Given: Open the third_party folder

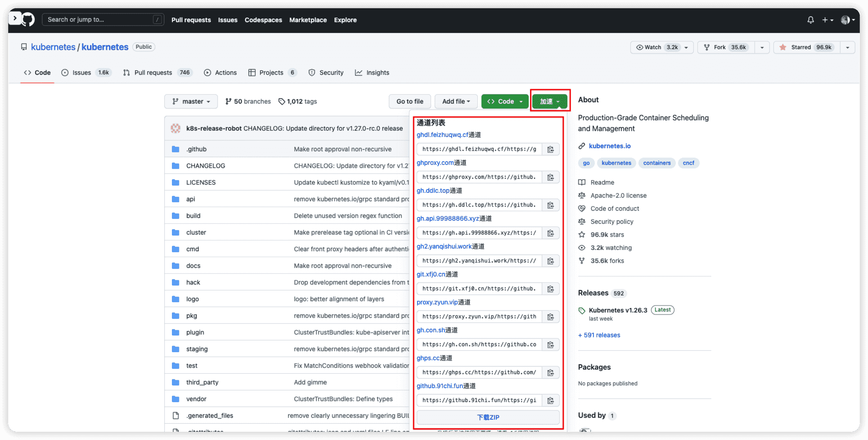Looking at the screenshot, I should pyautogui.click(x=202, y=382).
